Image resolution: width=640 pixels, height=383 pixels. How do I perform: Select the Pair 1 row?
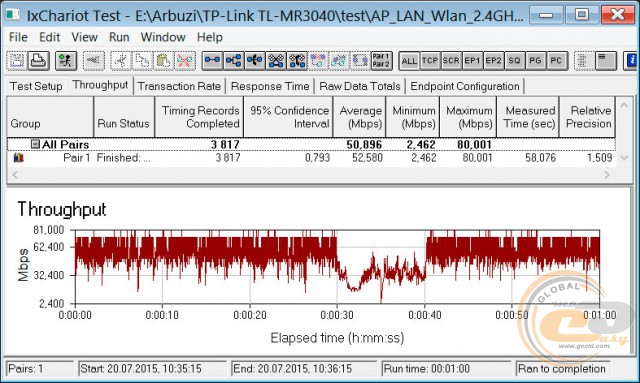pyautogui.click(x=311, y=158)
